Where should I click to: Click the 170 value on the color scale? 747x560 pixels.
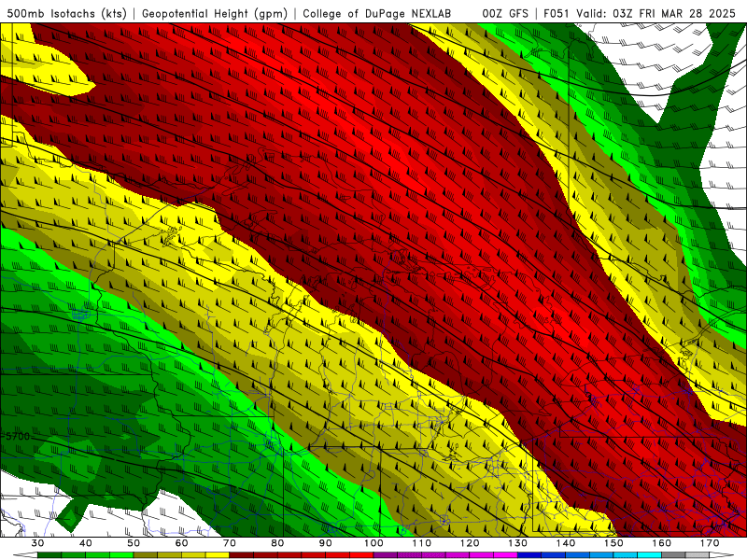coord(710,543)
